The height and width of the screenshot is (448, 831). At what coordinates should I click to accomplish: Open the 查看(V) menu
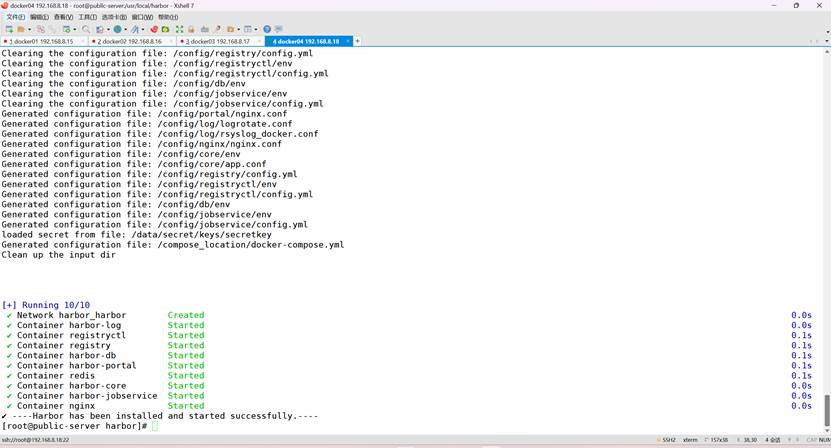tap(63, 17)
